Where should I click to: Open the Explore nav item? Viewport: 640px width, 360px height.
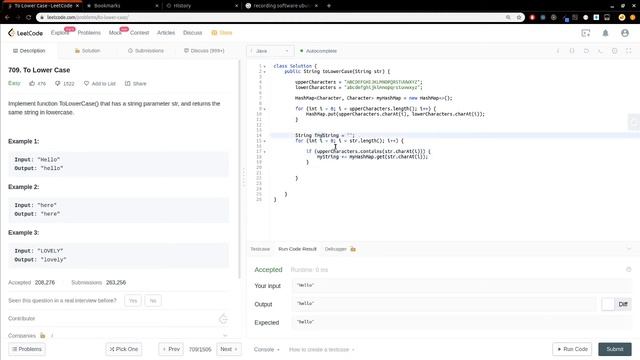point(60,33)
